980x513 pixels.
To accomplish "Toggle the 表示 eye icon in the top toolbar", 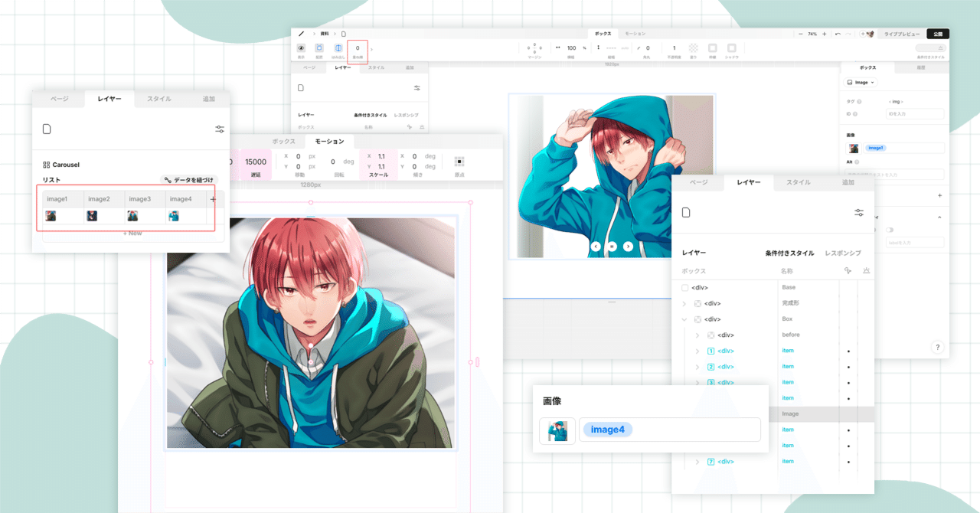I will tap(301, 47).
